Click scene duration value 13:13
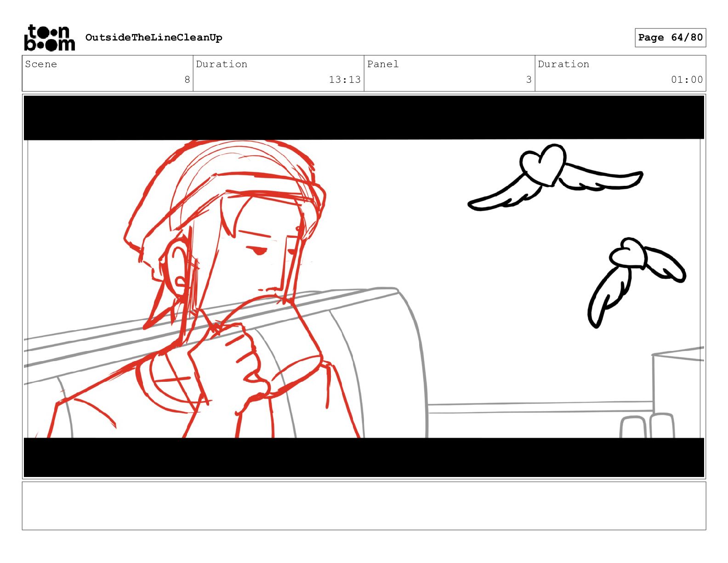The image size is (728, 563). (345, 80)
